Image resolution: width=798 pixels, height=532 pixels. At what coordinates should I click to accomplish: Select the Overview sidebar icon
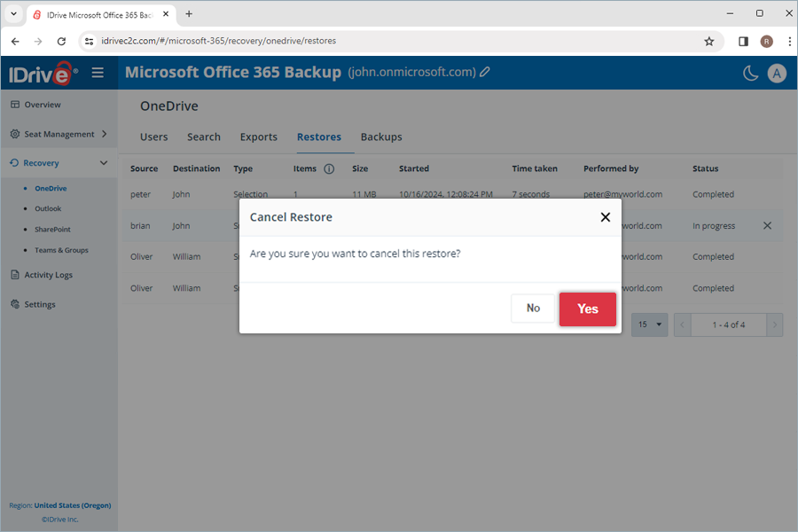[x=15, y=104]
